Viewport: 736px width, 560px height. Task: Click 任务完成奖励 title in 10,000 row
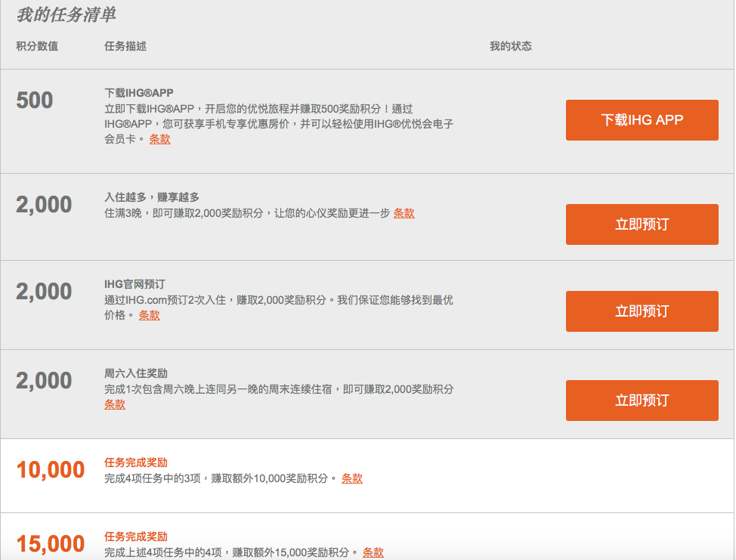[136, 463]
